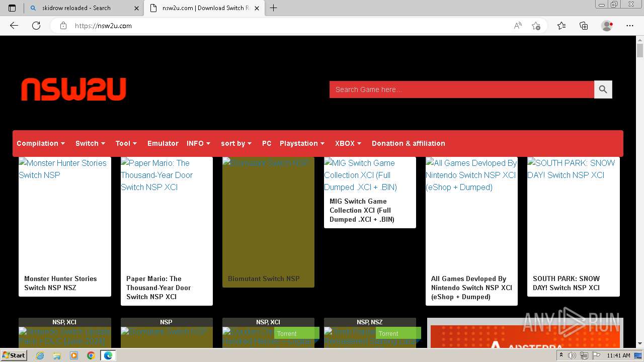Show hidden tray icons arrow
Image resolution: width=644 pixels, height=362 pixels.
point(561,355)
